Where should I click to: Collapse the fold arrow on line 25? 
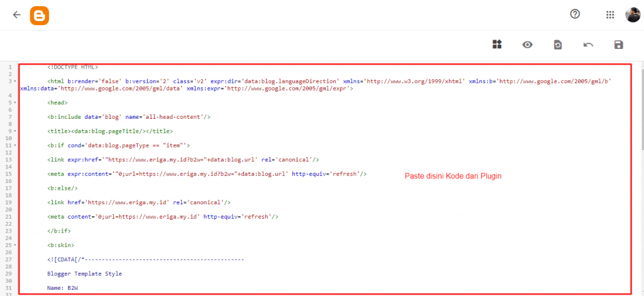click(15, 245)
